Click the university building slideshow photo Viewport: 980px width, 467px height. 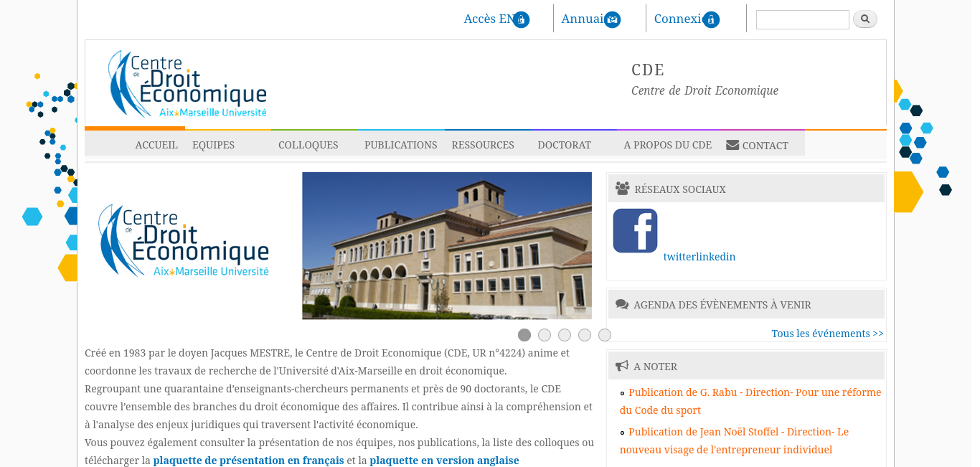coord(447,245)
